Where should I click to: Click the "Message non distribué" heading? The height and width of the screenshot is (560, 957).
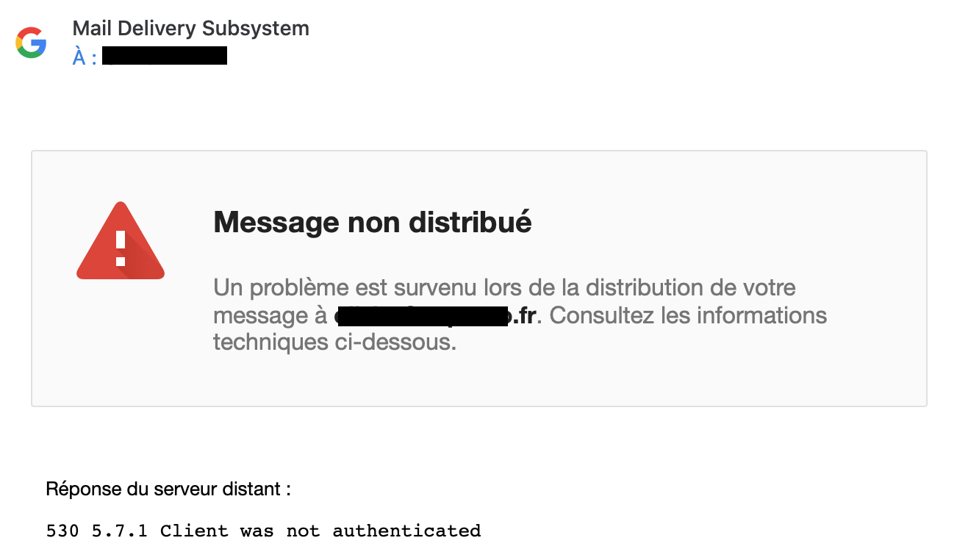(x=373, y=221)
